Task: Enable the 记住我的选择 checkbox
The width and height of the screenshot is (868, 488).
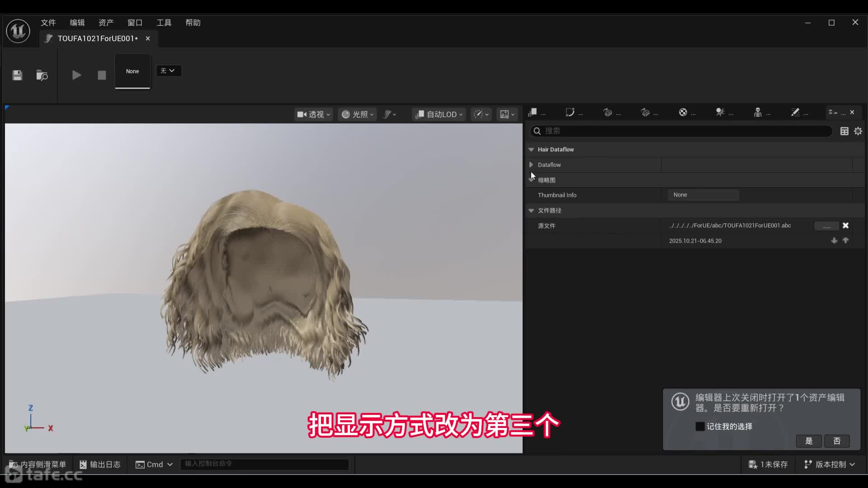Action: pos(700,426)
